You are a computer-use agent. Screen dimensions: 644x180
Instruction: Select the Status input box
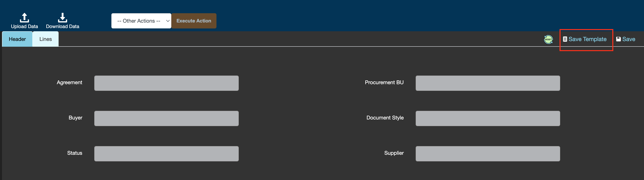[166, 154]
